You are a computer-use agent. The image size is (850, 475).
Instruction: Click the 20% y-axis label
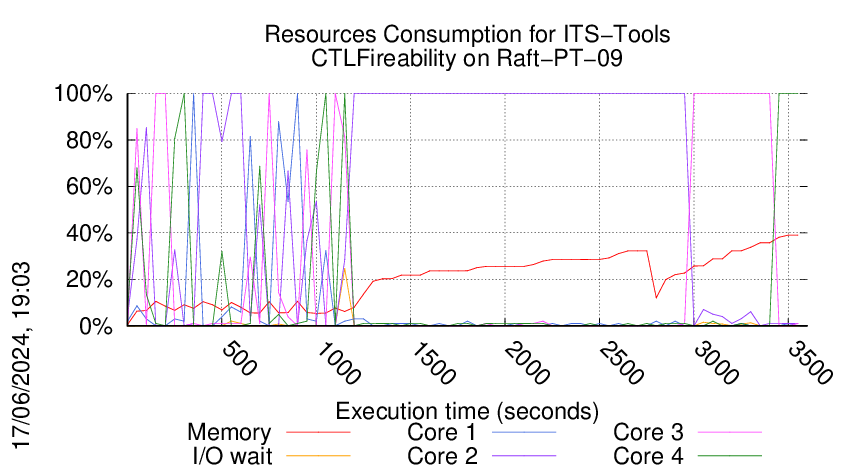pyautogui.click(x=89, y=280)
